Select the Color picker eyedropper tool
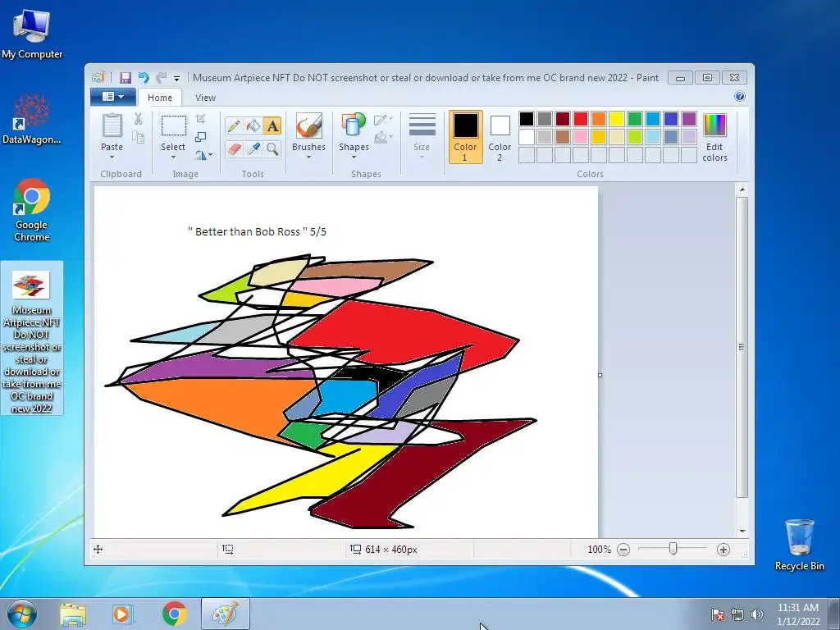Image resolution: width=840 pixels, height=630 pixels. pos(253,148)
